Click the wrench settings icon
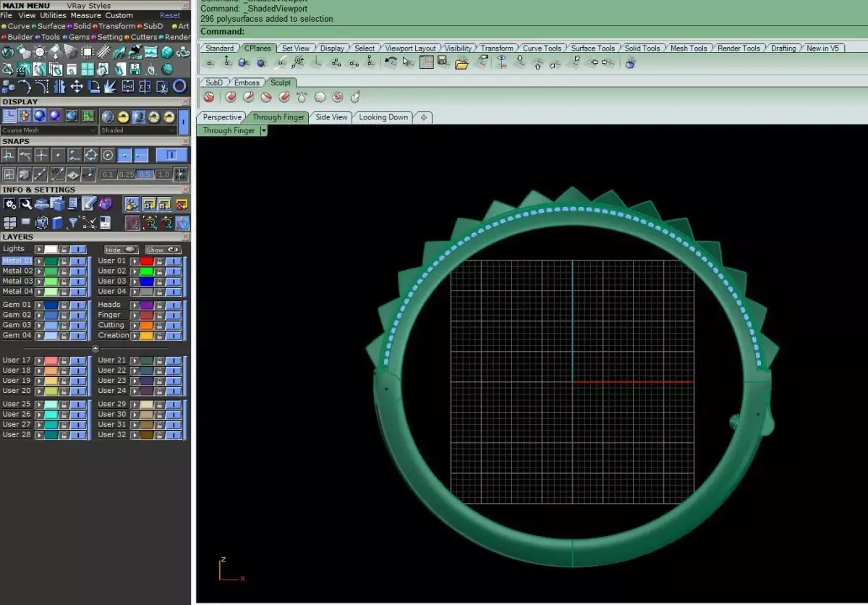Viewport: 868px width, 605px height. click(25, 203)
